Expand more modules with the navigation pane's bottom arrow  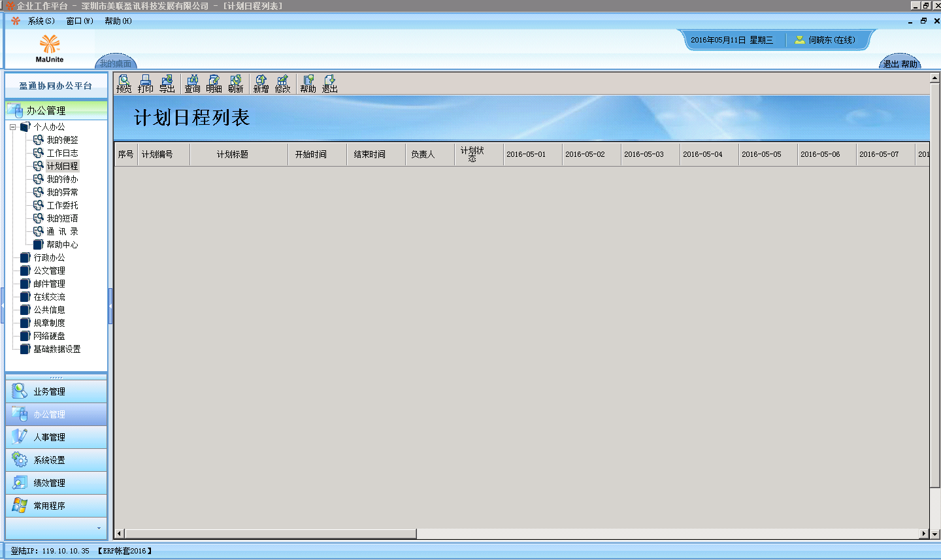pyautogui.click(x=99, y=528)
